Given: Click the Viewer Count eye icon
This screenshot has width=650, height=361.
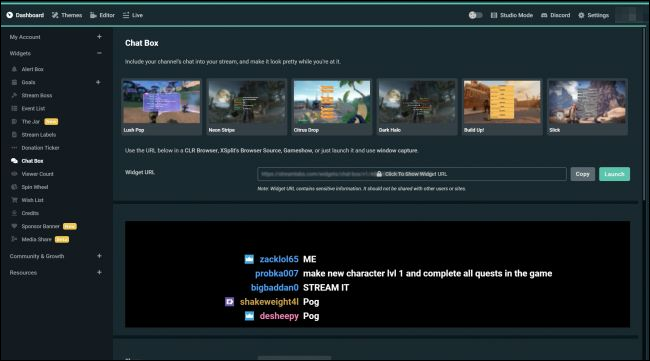Looking at the screenshot, I should 14,174.
